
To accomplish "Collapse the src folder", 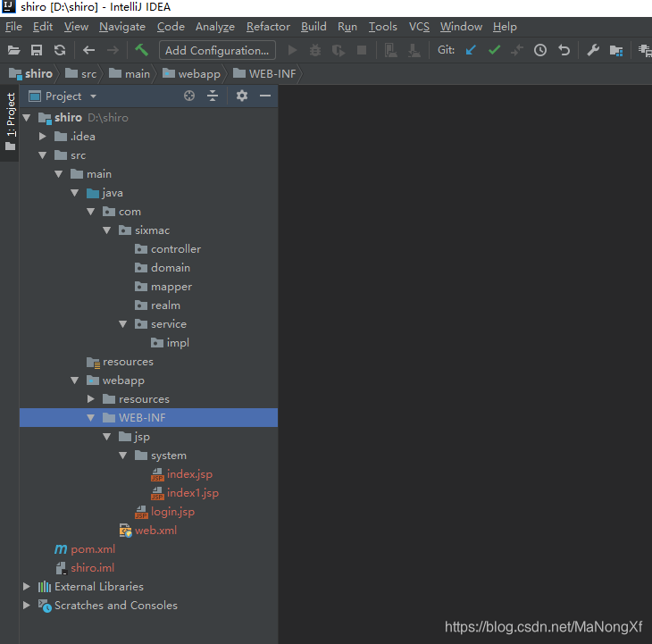I will click(x=42, y=155).
